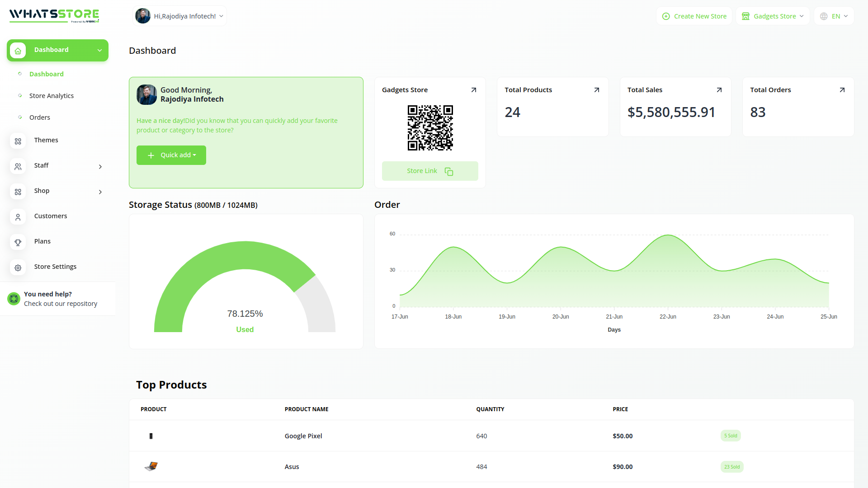Open the Gadgets Store selector dropdown
This screenshot has width=868, height=488.
[x=773, y=16]
